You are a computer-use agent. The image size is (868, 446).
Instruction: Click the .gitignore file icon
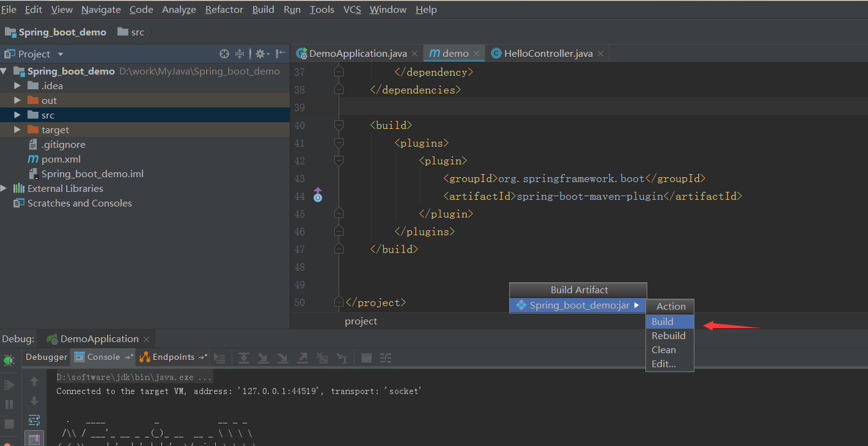(33, 145)
